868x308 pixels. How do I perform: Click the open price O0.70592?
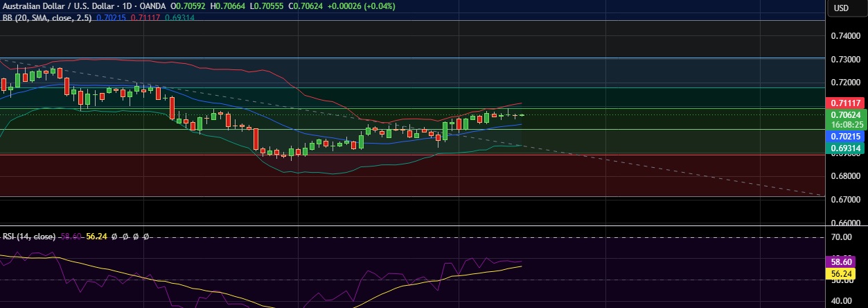(x=189, y=7)
